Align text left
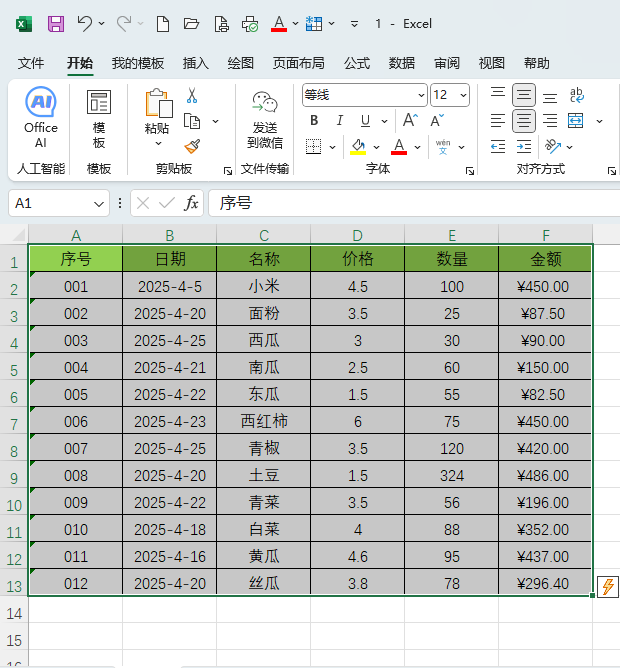620x668 pixels. click(498, 121)
